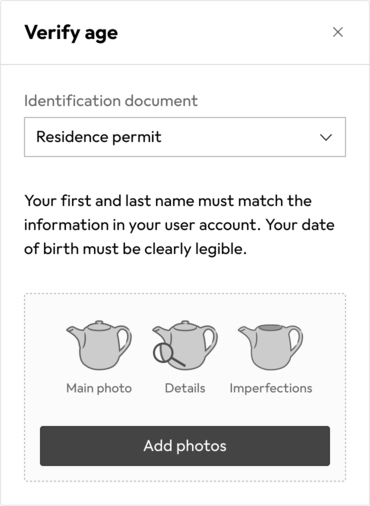Click the Main photo teapot illustration

pos(99,345)
